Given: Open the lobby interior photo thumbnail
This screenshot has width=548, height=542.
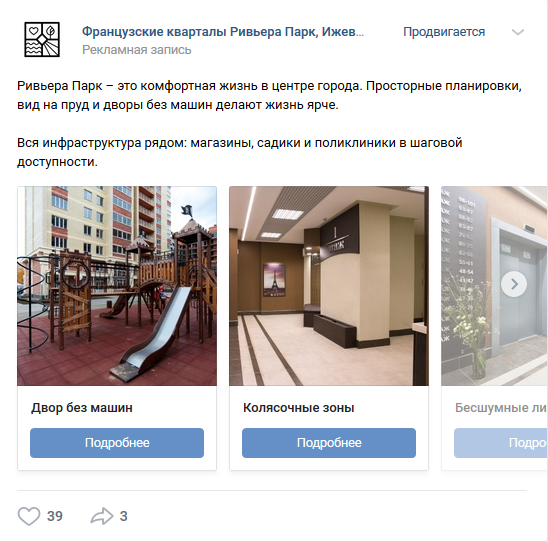Looking at the screenshot, I should 329,286.
